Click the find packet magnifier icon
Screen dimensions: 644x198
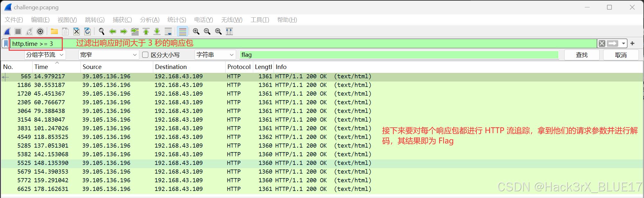pyautogui.click(x=102, y=31)
